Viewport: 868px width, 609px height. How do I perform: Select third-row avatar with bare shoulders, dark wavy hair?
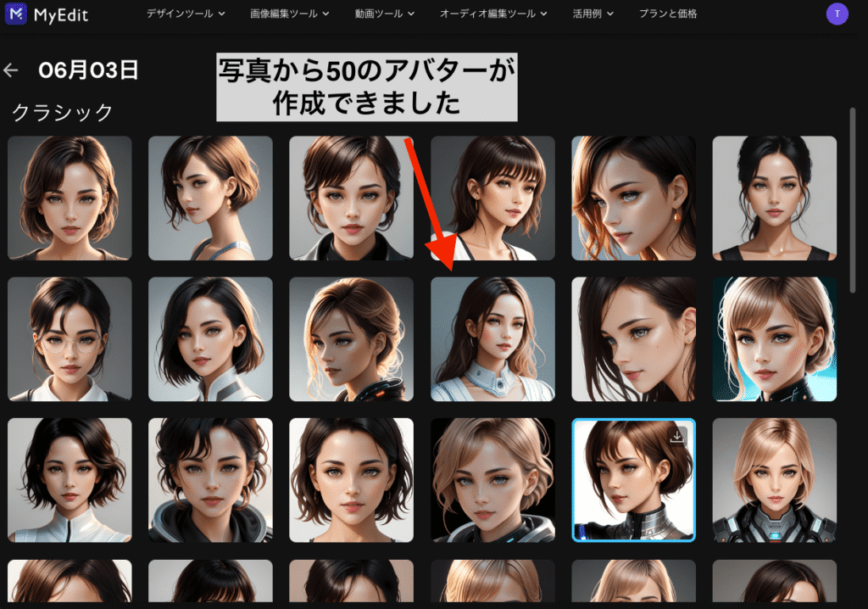point(351,480)
